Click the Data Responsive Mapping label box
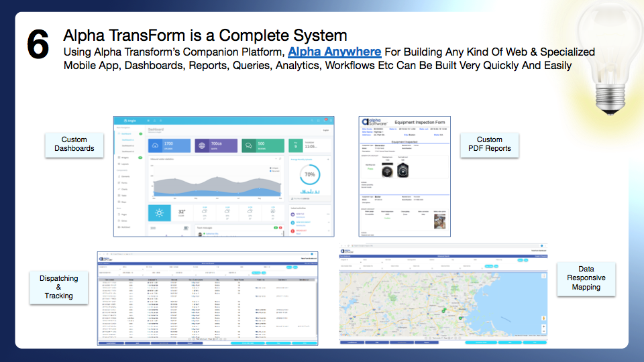Viewport: 644px width, 362px height. coord(586,278)
